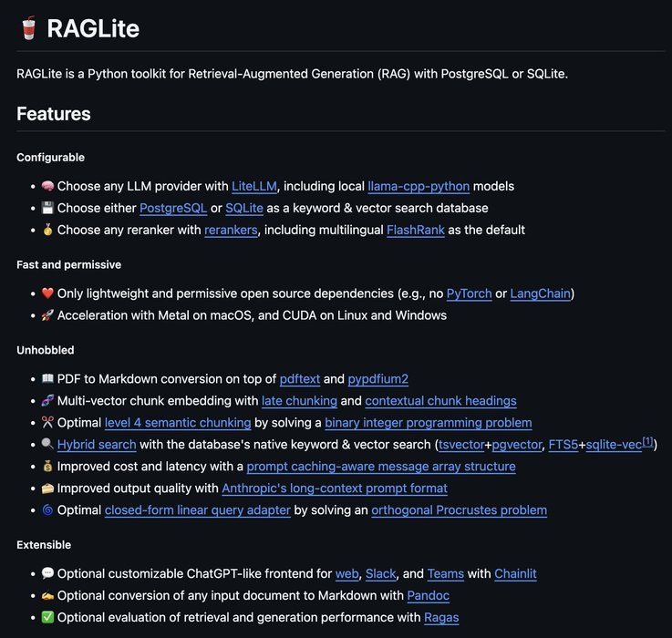The height and width of the screenshot is (638, 672).
Task: Click the PyTorch link
Action: click(469, 293)
